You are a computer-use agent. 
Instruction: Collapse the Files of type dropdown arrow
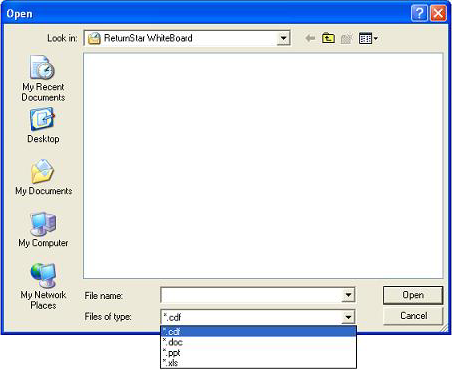(x=348, y=317)
